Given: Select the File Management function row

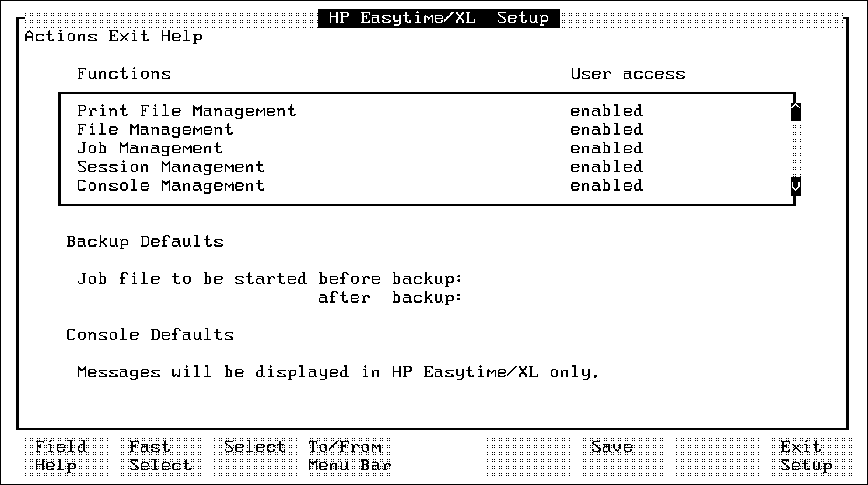Looking at the screenshot, I should [155, 129].
